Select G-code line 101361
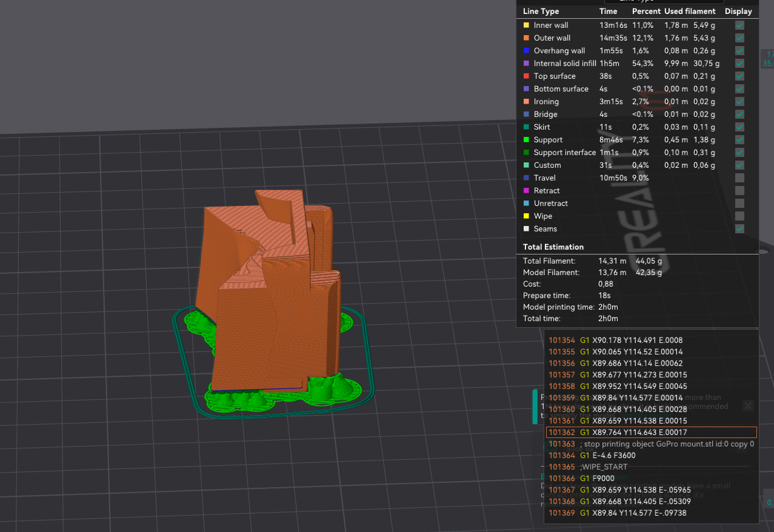This screenshot has height=532, width=774. (652, 421)
